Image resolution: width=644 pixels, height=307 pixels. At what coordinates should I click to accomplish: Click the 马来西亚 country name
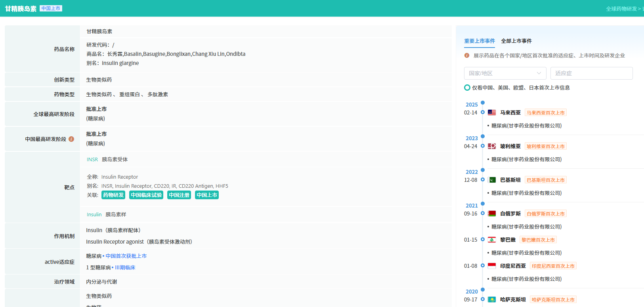click(x=510, y=113)
